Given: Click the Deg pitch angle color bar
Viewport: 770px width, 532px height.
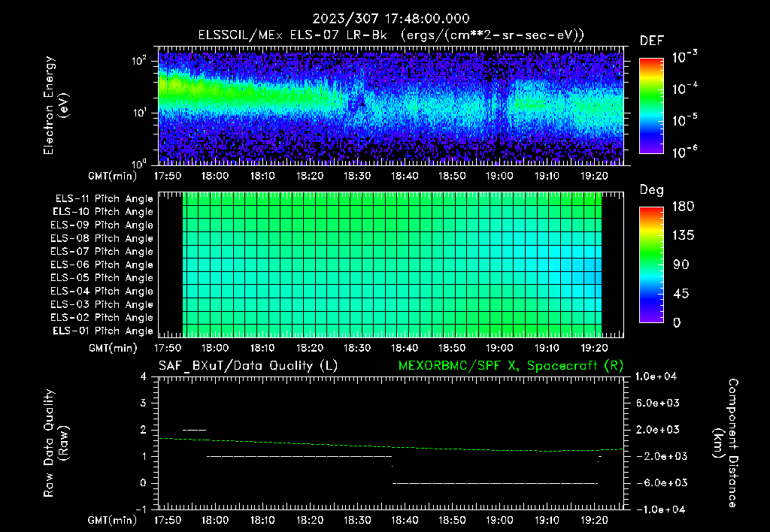Looking at the screenshot, I should click(x=651, y=264).
